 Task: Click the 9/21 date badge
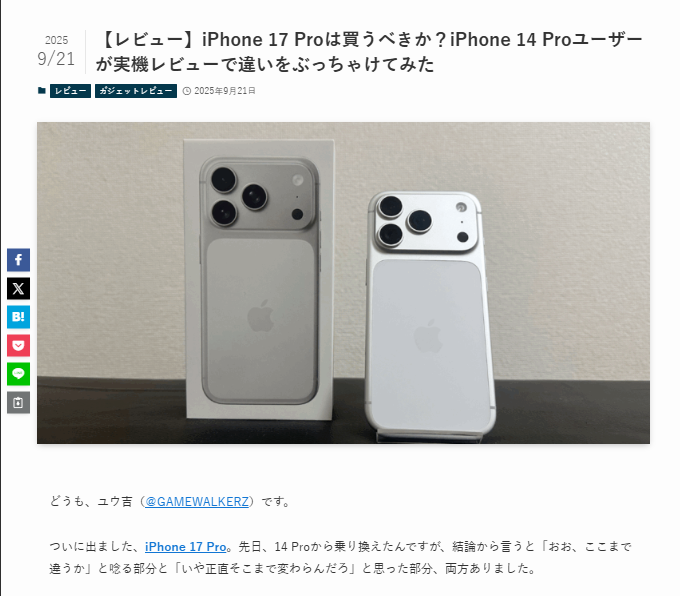56,52
